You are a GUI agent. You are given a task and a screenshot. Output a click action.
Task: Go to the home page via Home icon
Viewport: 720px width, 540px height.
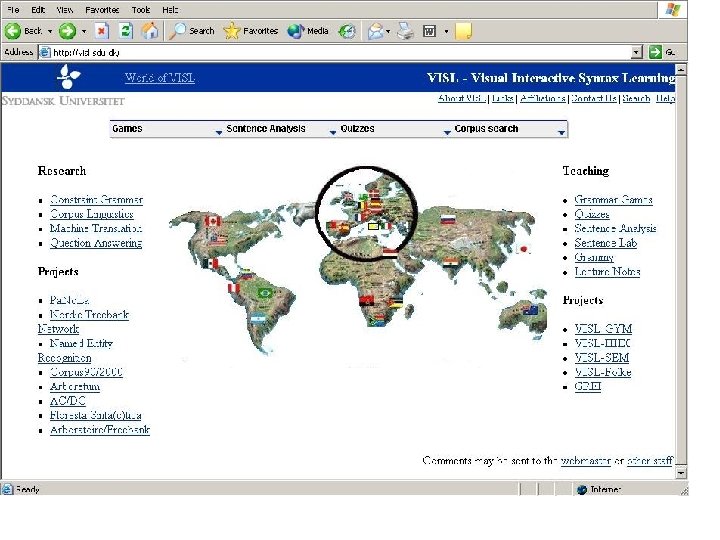pos(150,31)
